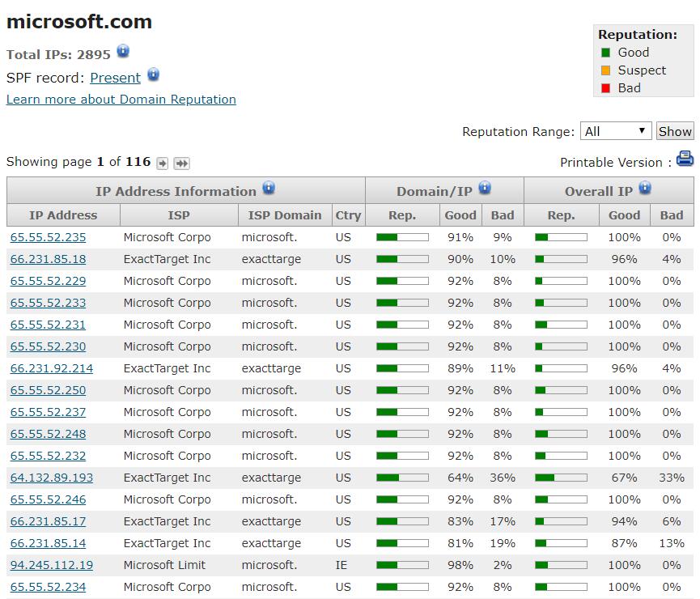This screenshot has width=700, height=599.
Task: Open details for IP 65.55.52.235
Action: 49,237
